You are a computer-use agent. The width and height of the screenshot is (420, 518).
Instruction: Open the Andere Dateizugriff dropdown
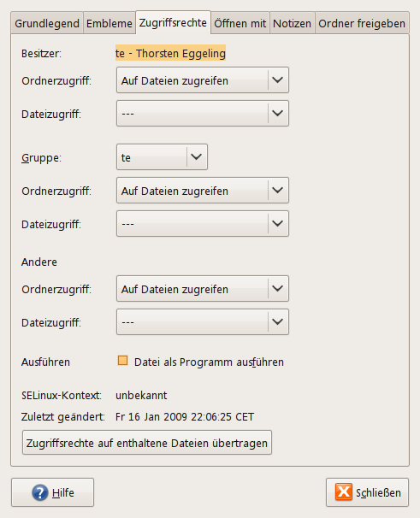203,322
